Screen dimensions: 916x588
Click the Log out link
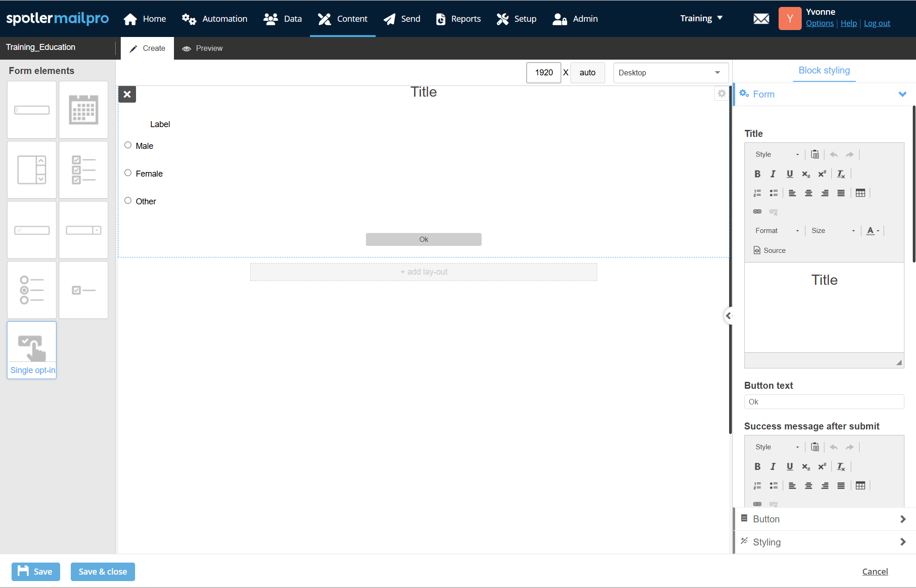coord(877,24)
